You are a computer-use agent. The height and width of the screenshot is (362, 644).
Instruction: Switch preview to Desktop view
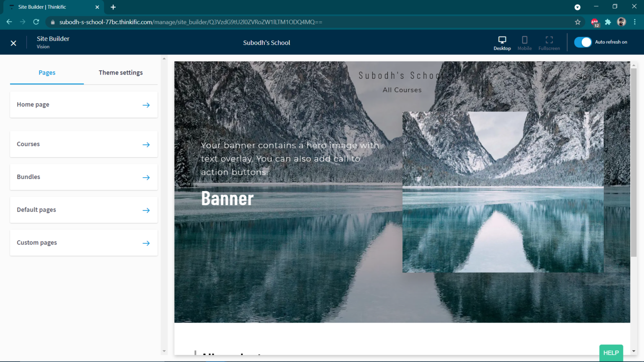502,43
